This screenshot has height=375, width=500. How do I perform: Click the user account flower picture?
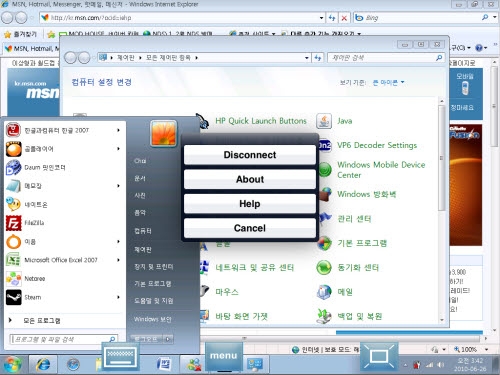pyautogui.click(x=163, y=134)
